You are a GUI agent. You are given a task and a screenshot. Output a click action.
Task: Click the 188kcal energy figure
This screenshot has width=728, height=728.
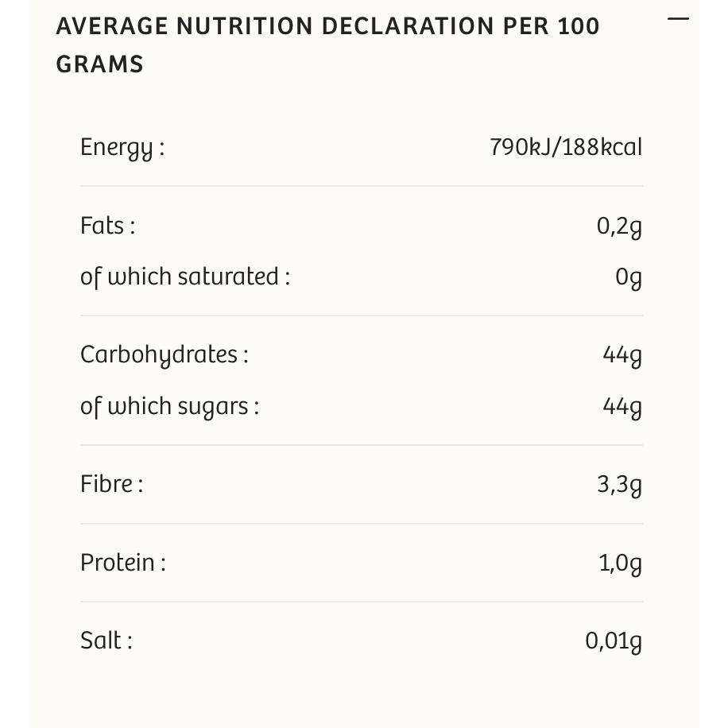point(602,147)
